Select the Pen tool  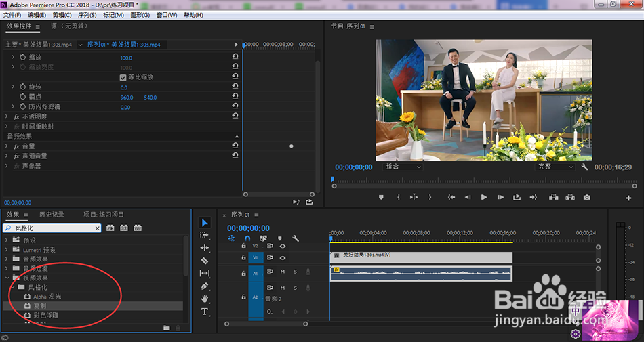(205, 286)
